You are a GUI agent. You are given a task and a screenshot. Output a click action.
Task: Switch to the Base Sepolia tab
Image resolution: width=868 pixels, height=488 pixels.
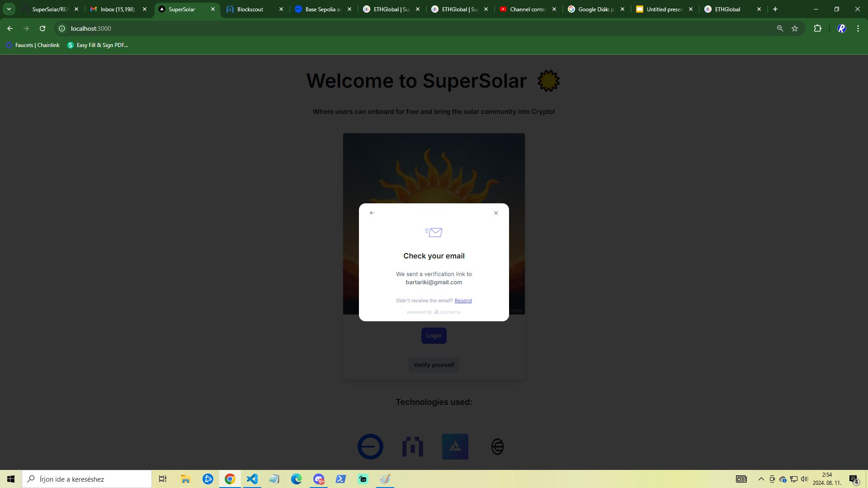click(323, 9)
